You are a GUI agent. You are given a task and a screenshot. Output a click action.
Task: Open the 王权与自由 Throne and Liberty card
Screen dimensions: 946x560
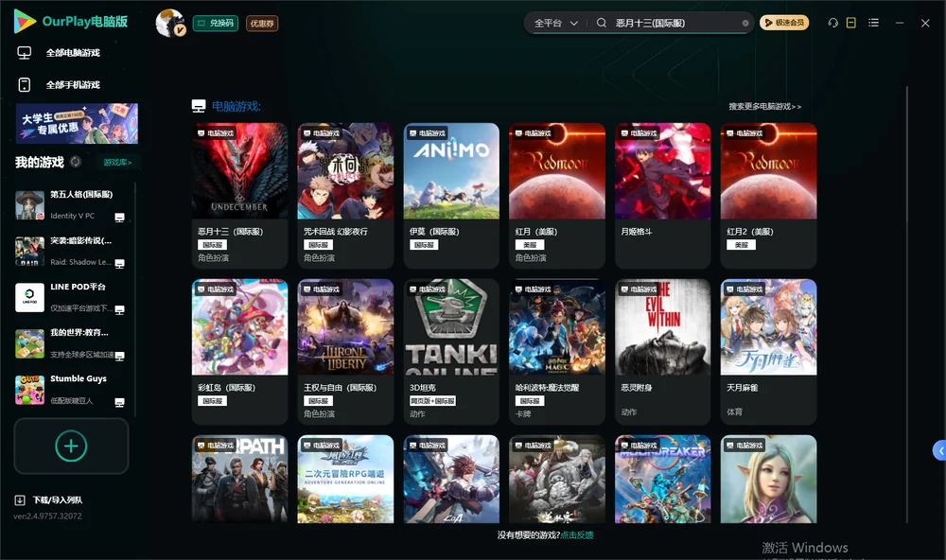point(345,351)
